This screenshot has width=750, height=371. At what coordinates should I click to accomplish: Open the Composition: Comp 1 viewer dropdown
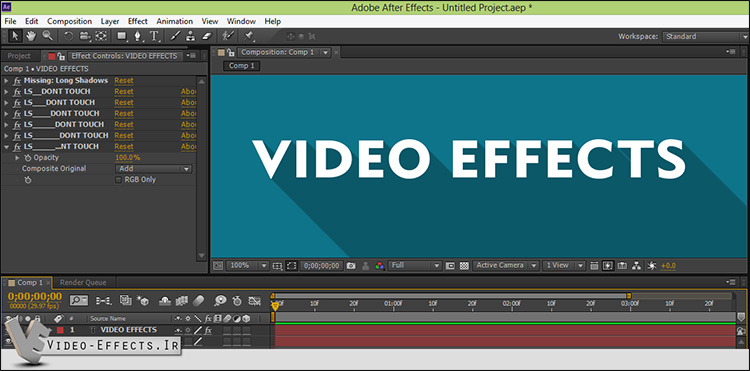(x=326, y=53)
